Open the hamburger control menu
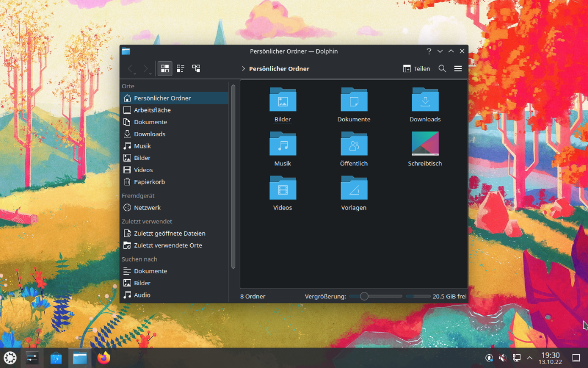Viewport: 588px width, 368px height. click(x=458, y=68)
